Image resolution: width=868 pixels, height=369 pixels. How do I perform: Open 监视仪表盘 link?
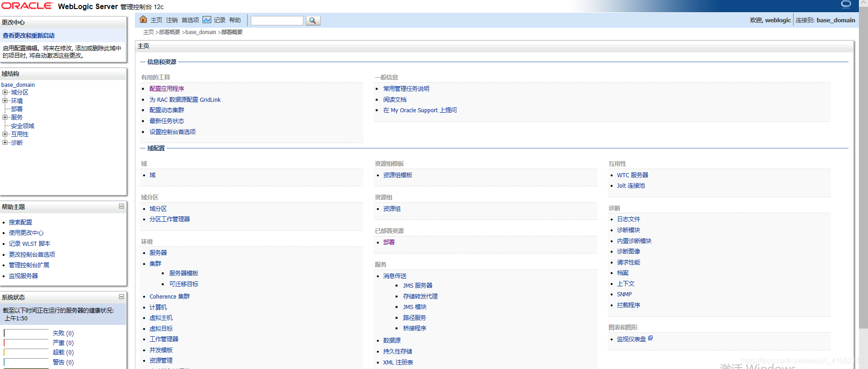[631, 339]
